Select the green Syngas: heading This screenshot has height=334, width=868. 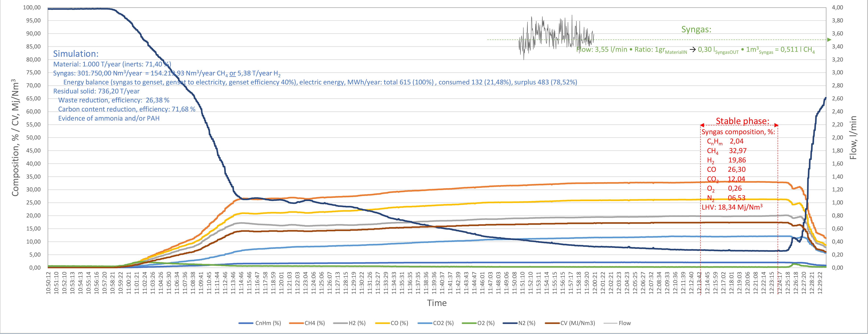pos(696,29)
